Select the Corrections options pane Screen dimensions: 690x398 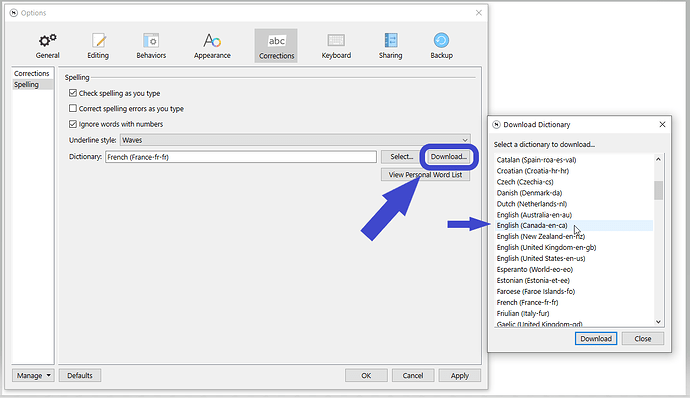(x=276, y=46)
